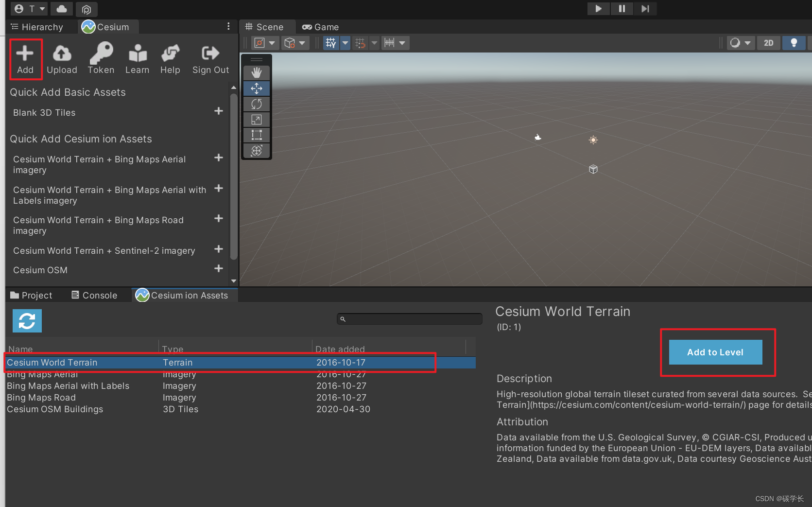Click the camera gizmo in Scene view
Viewport: 812px width, 507px height.
pos(538,138)
